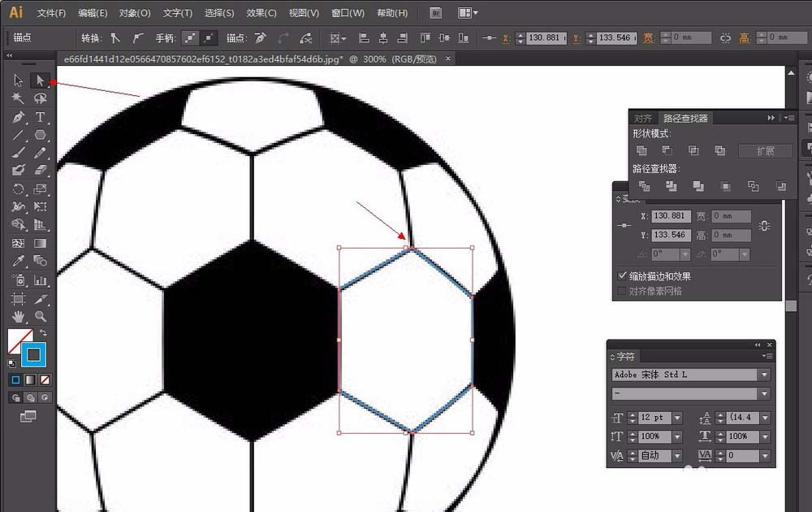Switch to the 对齐 tab
812x512 pixels.
click(642, 119)
